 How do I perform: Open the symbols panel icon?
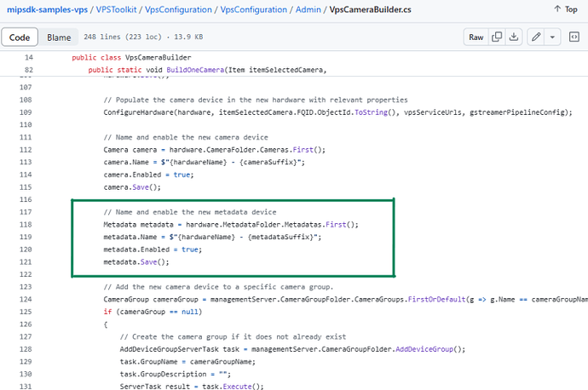pyautogui.click(x=573, y=37)
